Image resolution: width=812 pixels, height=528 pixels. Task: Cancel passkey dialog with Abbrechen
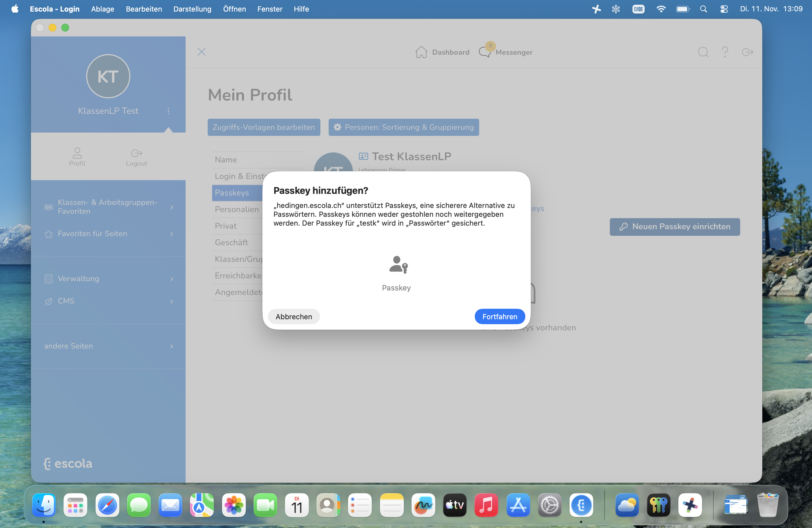(293, 316)
